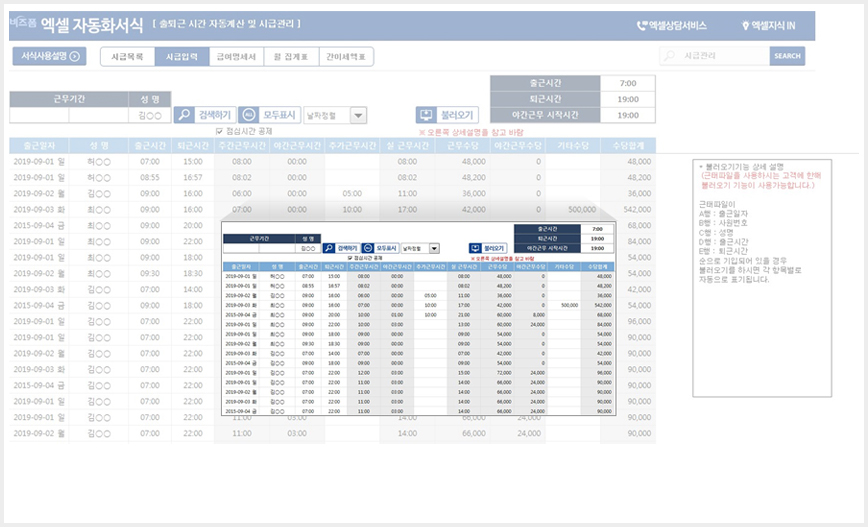Click the 96,000 total in the main table

click(639, 322)
